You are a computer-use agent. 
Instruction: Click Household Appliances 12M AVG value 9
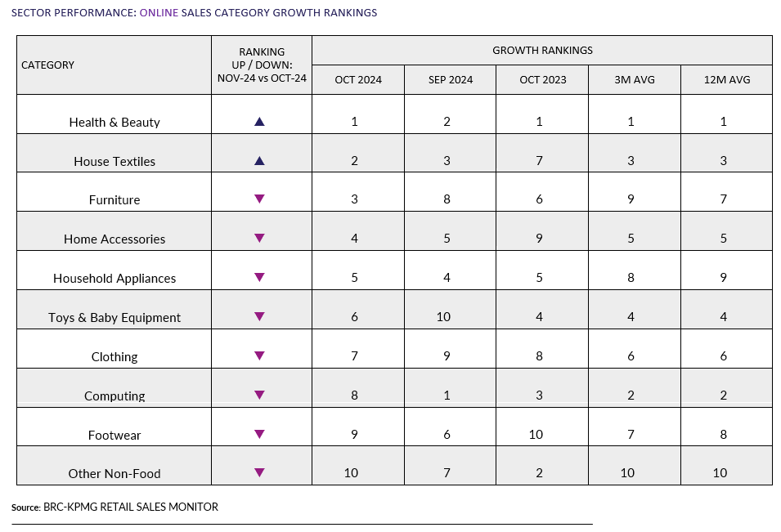click(723, 277)
